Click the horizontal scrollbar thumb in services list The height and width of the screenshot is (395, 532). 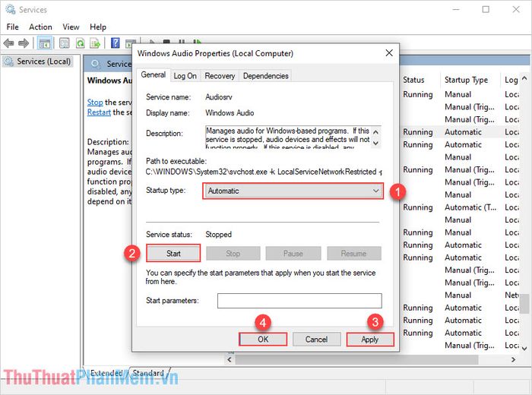[x=356, y=359]
